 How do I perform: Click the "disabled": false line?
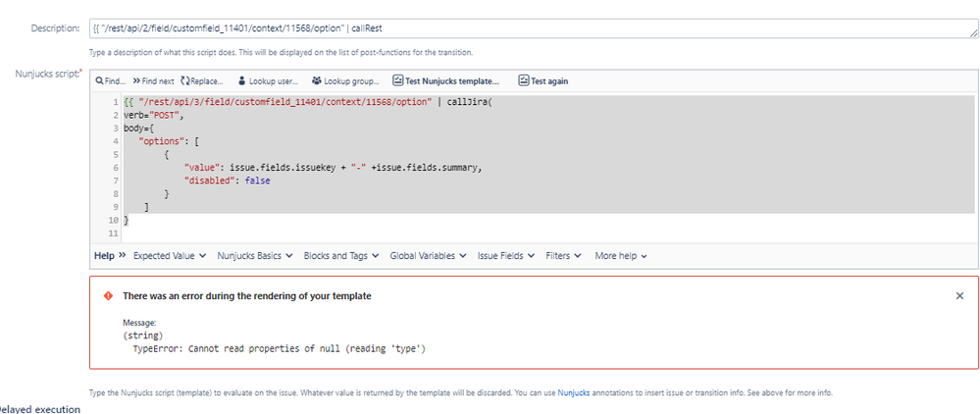point(227,181)
